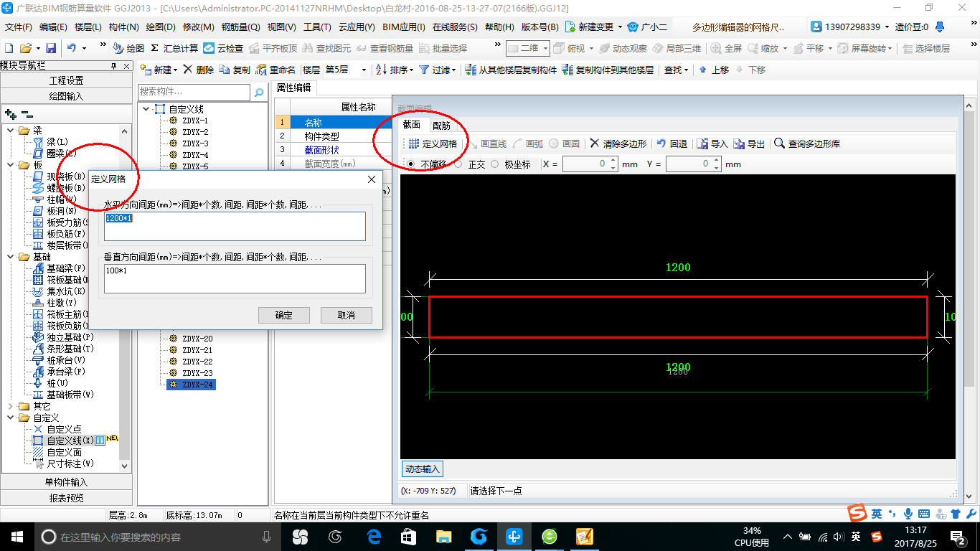Select ZDYX-1 in component list
980x551 pixels.
click(x=195, y=121)
